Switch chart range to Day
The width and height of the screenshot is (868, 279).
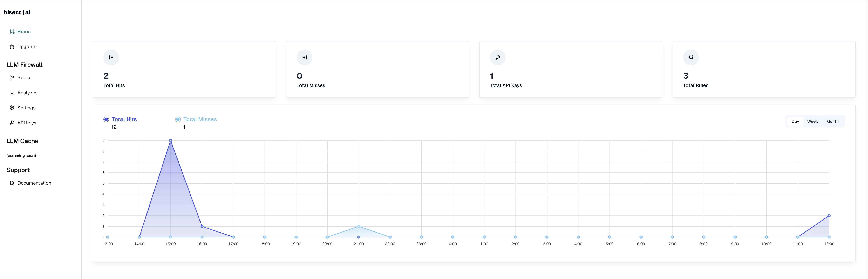(x=795, y=121)
